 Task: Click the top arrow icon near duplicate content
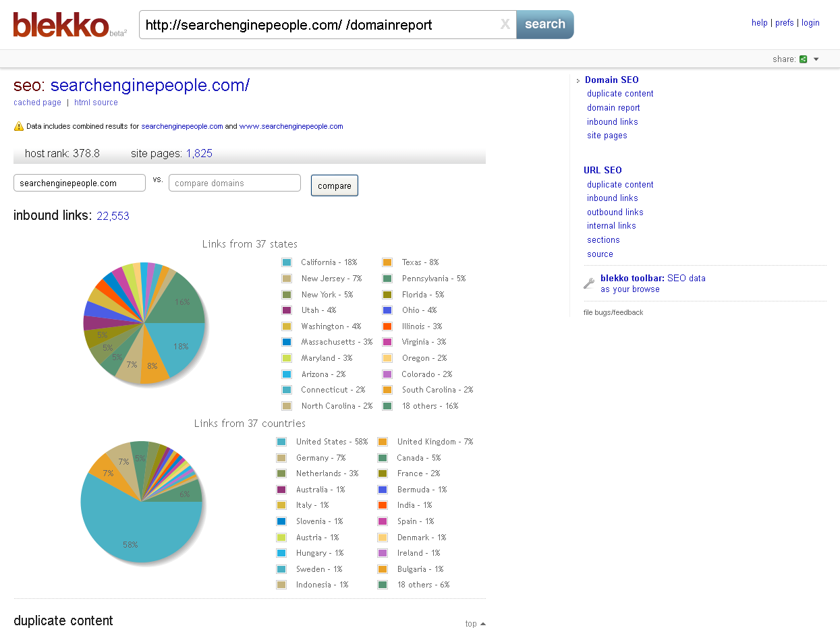click(x=482, y=624)
